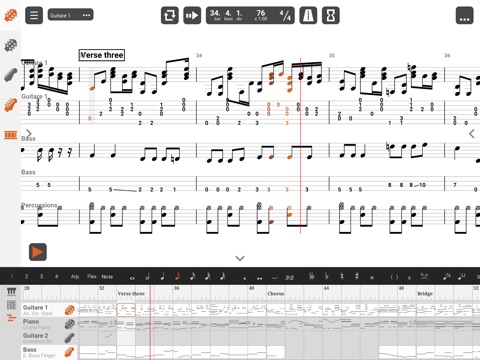Open the Arp. tab in the toolbar
This screenshot has width=480, height=360.
tap(75, 276)
